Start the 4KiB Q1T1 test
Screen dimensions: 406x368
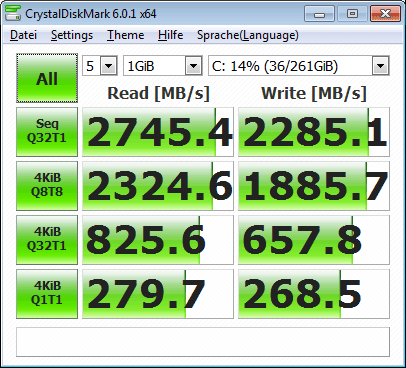47,294
